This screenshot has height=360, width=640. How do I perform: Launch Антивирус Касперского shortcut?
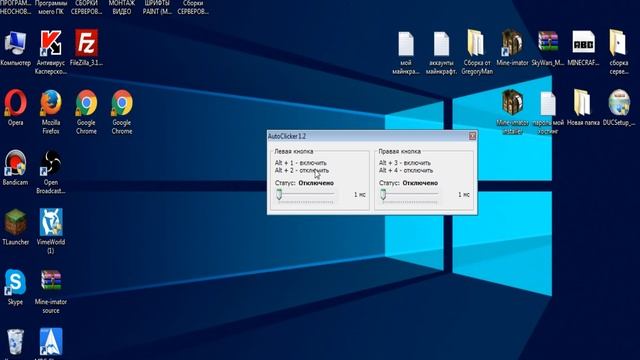coord(51,43)
